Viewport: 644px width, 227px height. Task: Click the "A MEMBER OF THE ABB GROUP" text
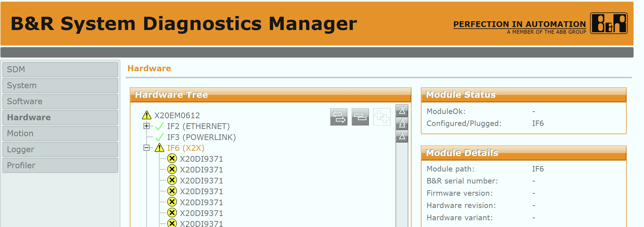546,32
